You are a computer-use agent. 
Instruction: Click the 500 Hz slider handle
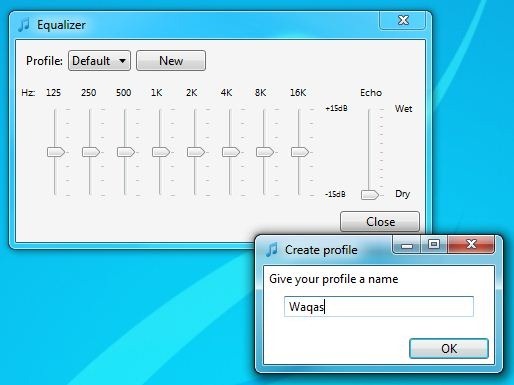[126, 152]
